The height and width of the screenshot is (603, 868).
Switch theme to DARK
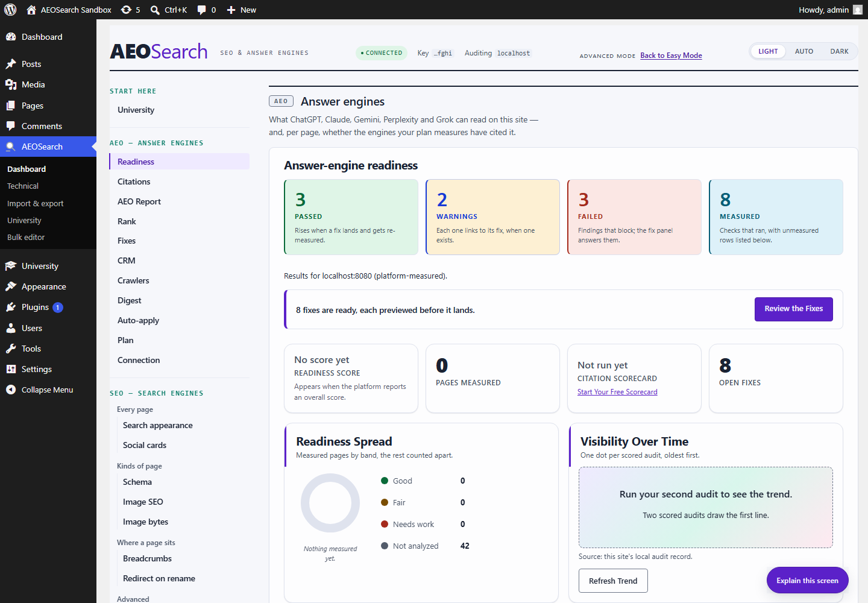(x=839, y=51)
